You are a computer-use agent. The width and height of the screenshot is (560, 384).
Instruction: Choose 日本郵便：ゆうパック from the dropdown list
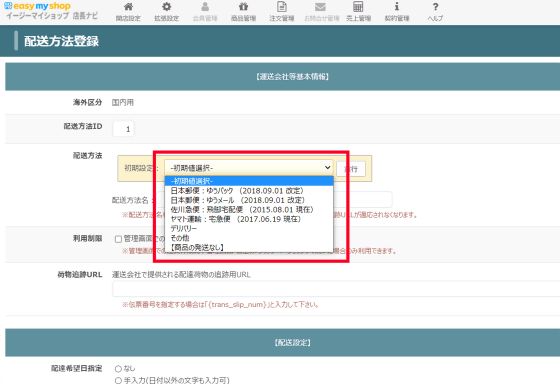249,191
